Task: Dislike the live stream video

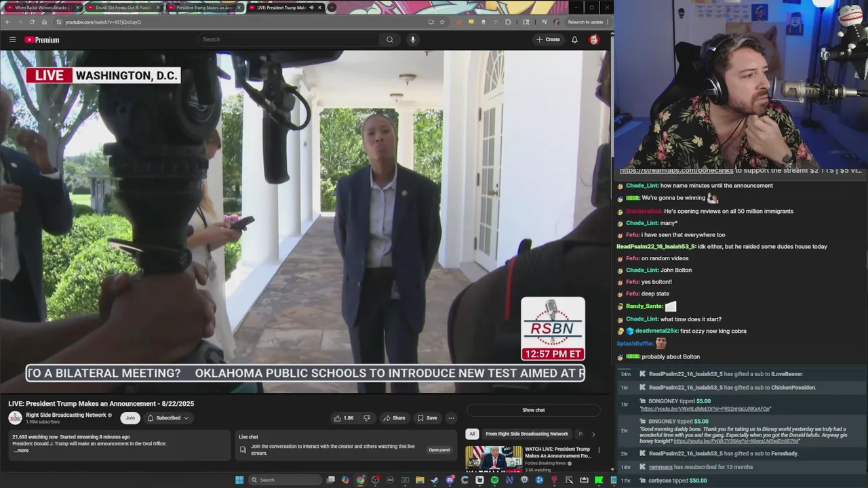Action: pos(367,418)
